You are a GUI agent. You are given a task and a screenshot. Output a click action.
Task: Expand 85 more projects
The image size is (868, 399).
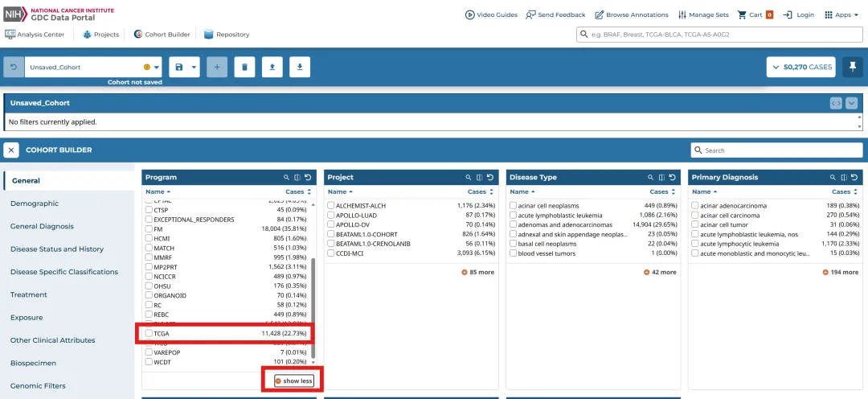[477, 272]
